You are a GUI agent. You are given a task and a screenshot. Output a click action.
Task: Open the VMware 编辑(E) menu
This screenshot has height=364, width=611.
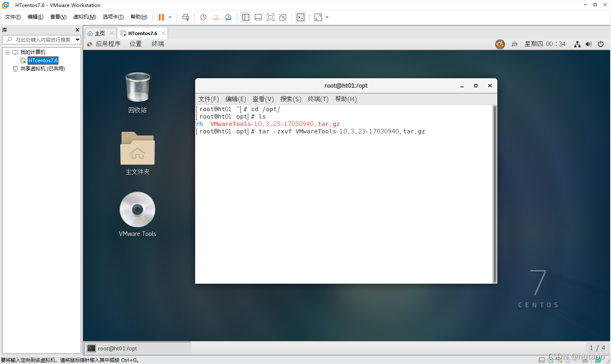click(x=35, y=17)
